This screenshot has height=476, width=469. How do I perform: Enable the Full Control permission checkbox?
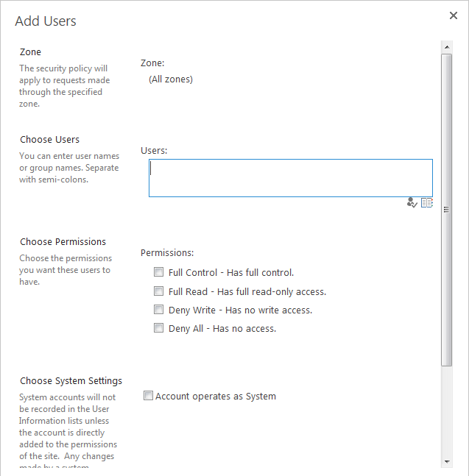tap(158, 271)
